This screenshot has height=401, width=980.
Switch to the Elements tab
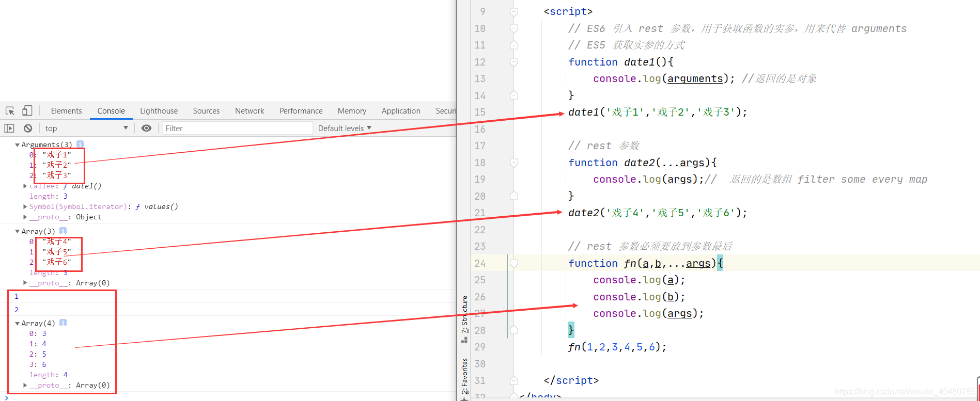pyautogui.click(x=66, y=111)
